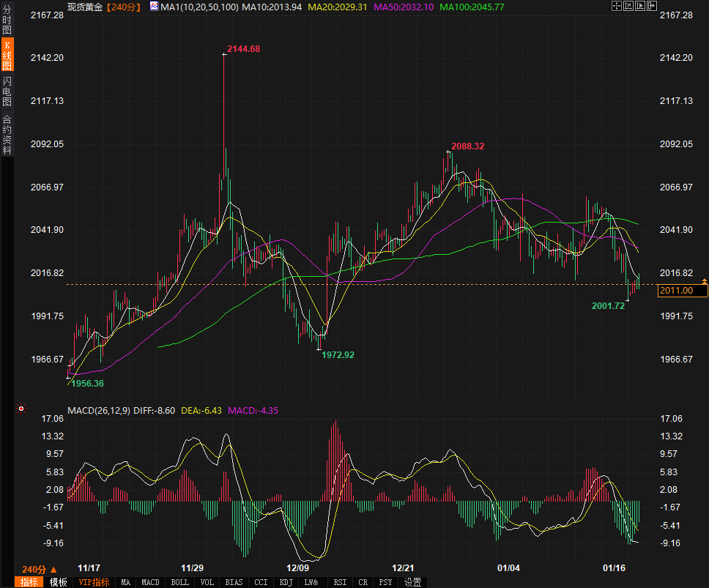This screenshot has width=709, height=588.
Task: Open the 闪电图 lightning chart tab
Action: [7, 92]
